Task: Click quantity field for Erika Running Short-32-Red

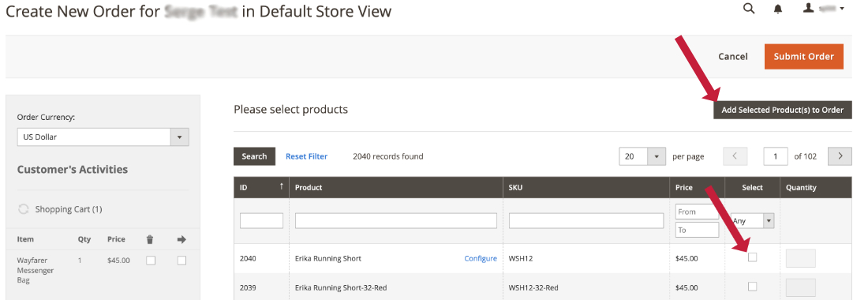Action: click(x=800, y=287)
